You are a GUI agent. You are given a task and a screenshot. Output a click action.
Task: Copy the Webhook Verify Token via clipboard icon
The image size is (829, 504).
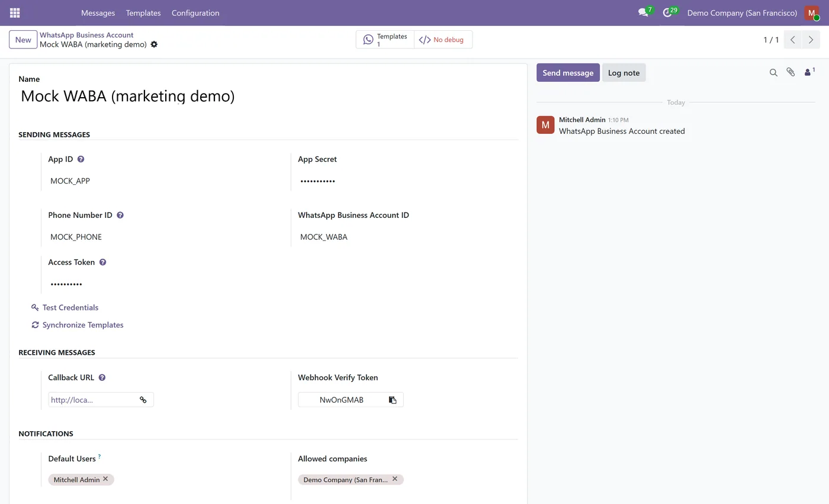[x=393, y=400]
